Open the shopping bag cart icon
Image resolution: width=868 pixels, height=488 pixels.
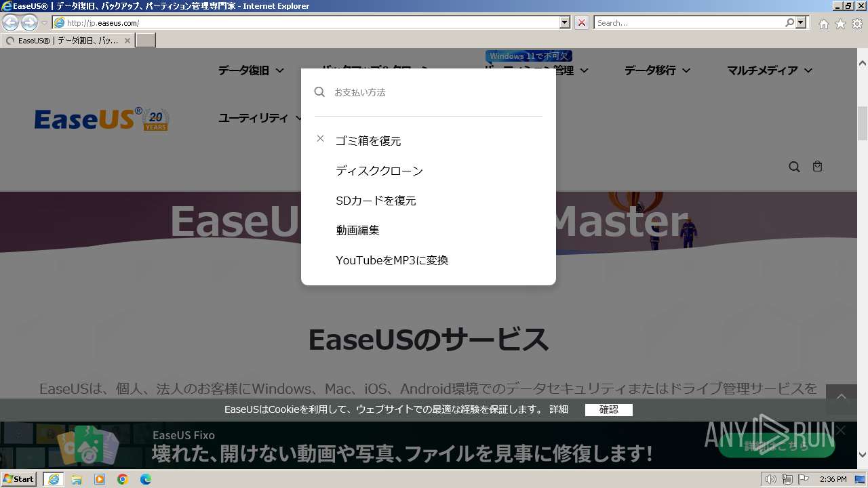pyautogui.click(x=817, y=166)
